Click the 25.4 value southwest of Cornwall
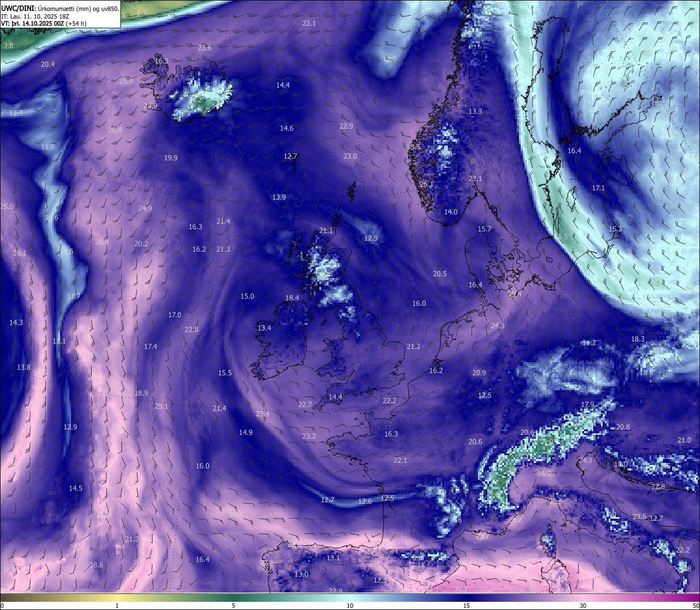Image resolution: width=700 pixels, height=610 pixels. point(262,414)
